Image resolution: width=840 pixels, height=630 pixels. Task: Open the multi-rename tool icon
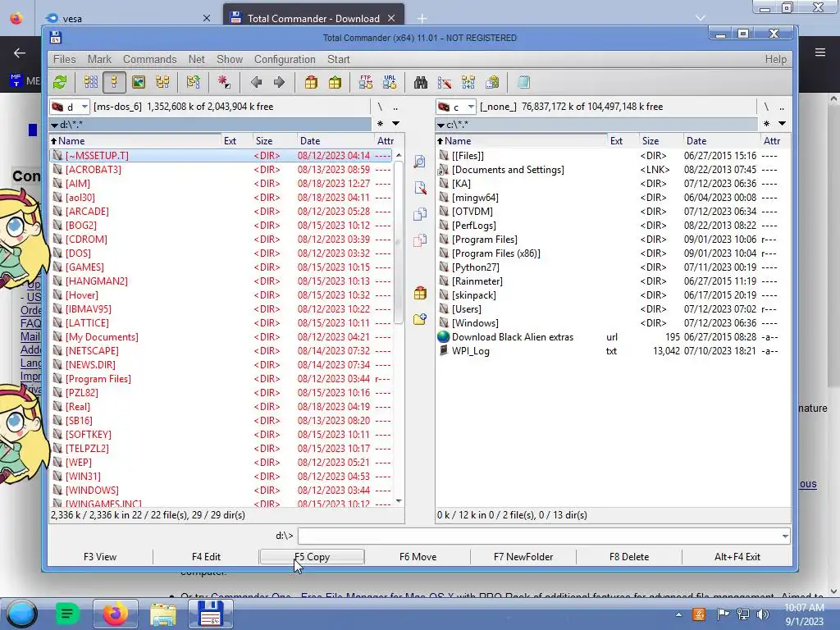click(444, 82)
